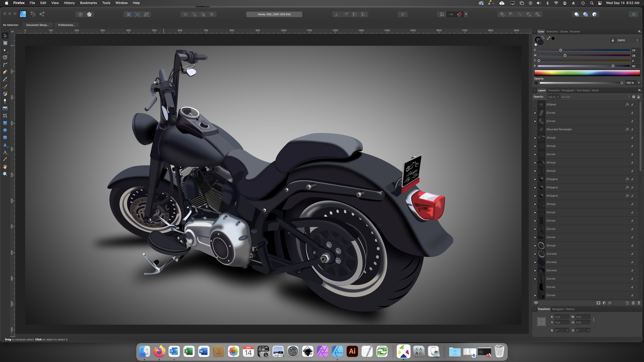The width and height of the screenshot is (644, 362).
Task: Select the Artistic Text tool
Action: (x=5, y=152)
